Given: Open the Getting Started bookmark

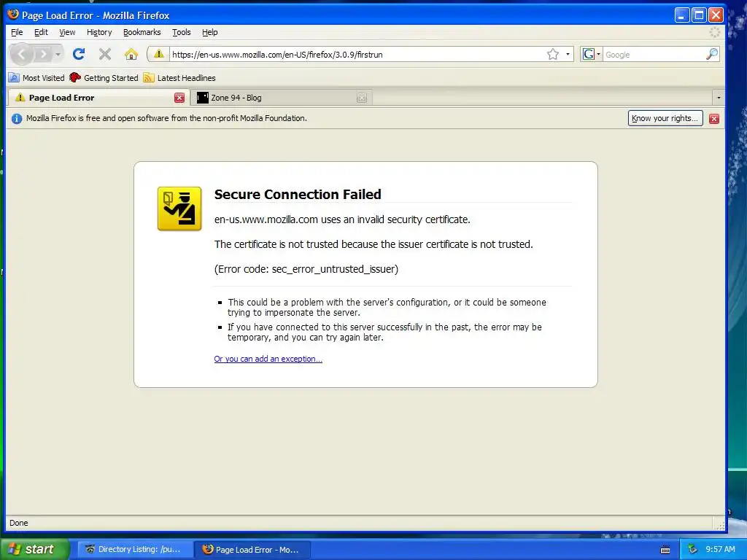Looking at the screenshot, I should point(104,77).
